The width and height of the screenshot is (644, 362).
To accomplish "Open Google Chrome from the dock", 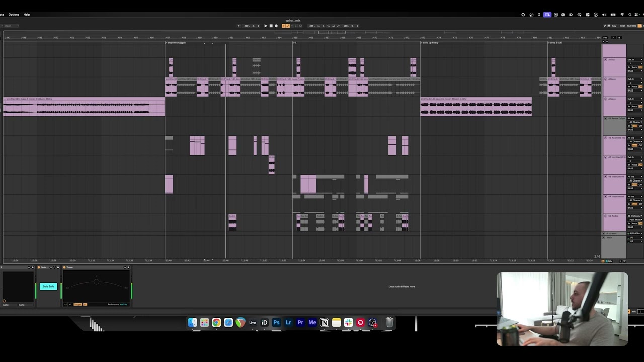I will [x=216, y=323].
